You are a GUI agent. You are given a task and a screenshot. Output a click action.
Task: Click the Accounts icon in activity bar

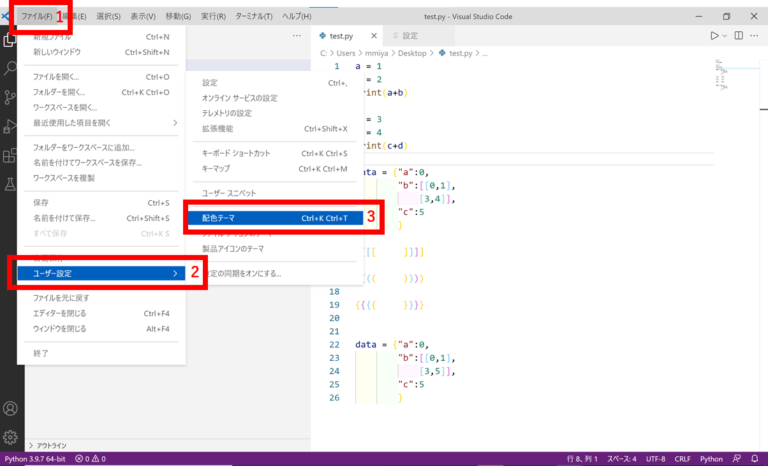coord(11,409)
